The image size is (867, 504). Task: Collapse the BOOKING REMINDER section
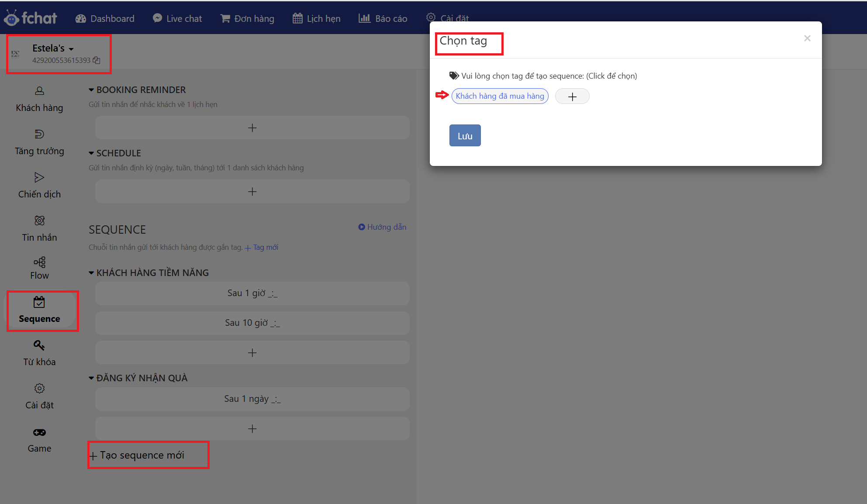click(x=91, y=90)
